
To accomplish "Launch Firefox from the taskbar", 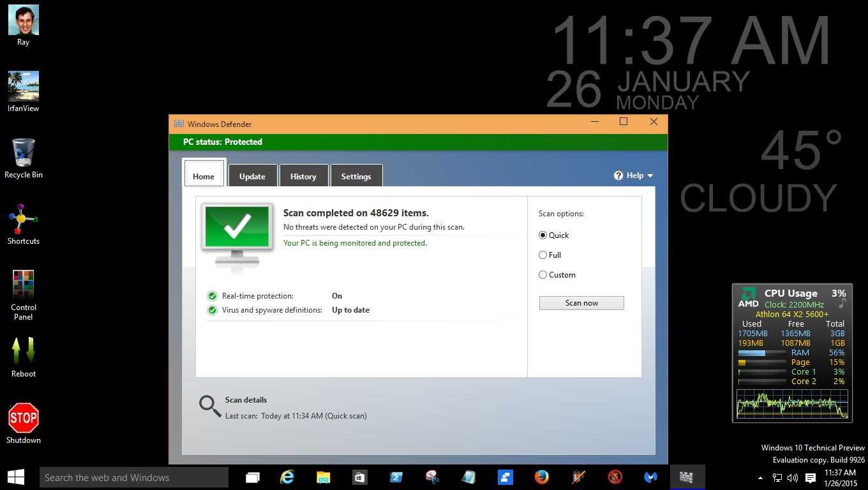I will tap(542, 477).
